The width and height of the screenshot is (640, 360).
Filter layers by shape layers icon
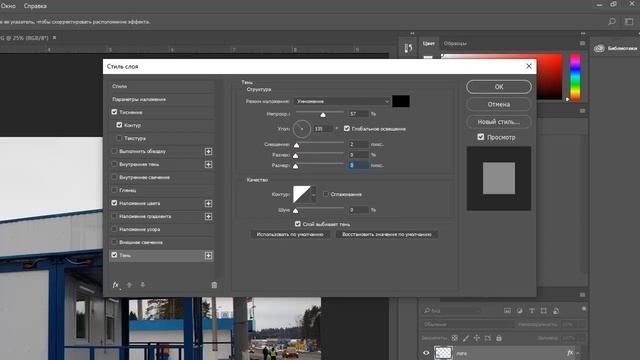(x=544, y=311)
